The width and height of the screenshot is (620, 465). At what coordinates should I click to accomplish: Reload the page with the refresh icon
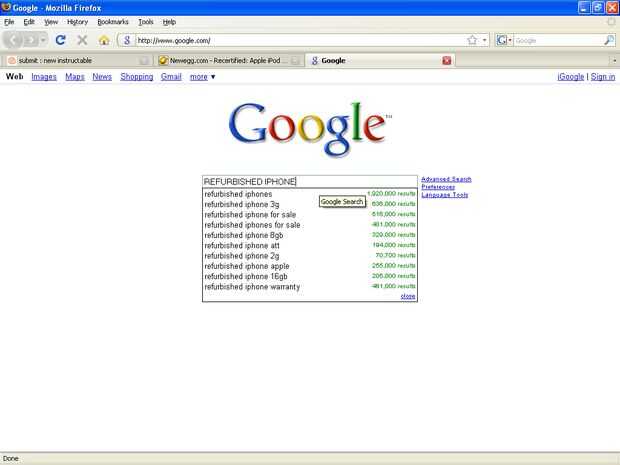[x=60, y=40]
